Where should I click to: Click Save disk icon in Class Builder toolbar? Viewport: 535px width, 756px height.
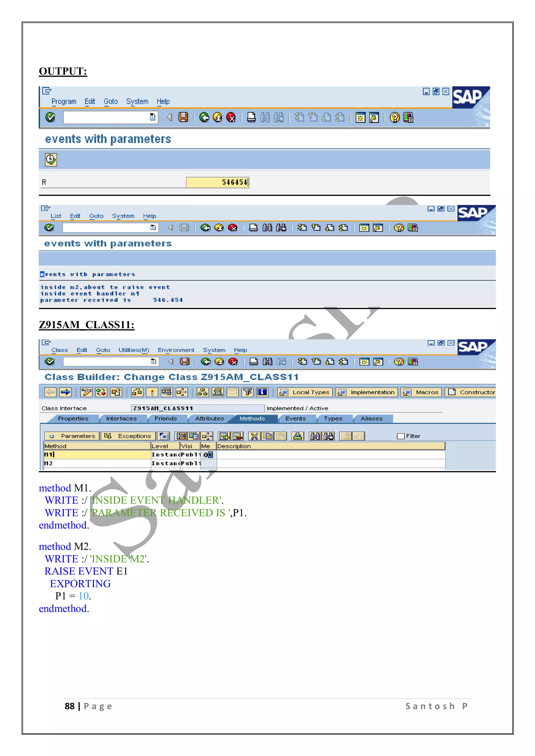point(184,361)
